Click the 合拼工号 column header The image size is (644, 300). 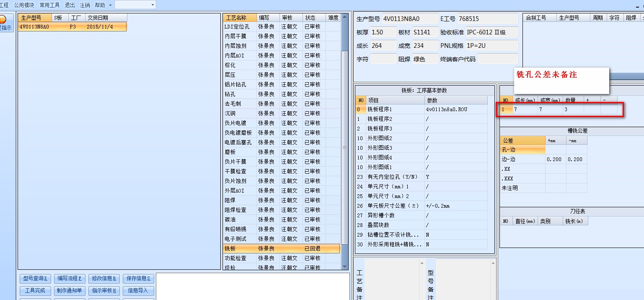tap(541, 18)
